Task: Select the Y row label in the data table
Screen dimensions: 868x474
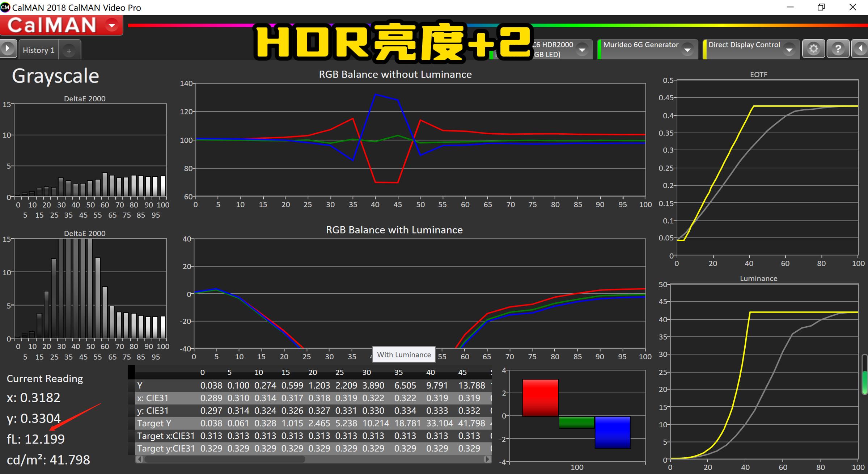Action: pos(140,385)
